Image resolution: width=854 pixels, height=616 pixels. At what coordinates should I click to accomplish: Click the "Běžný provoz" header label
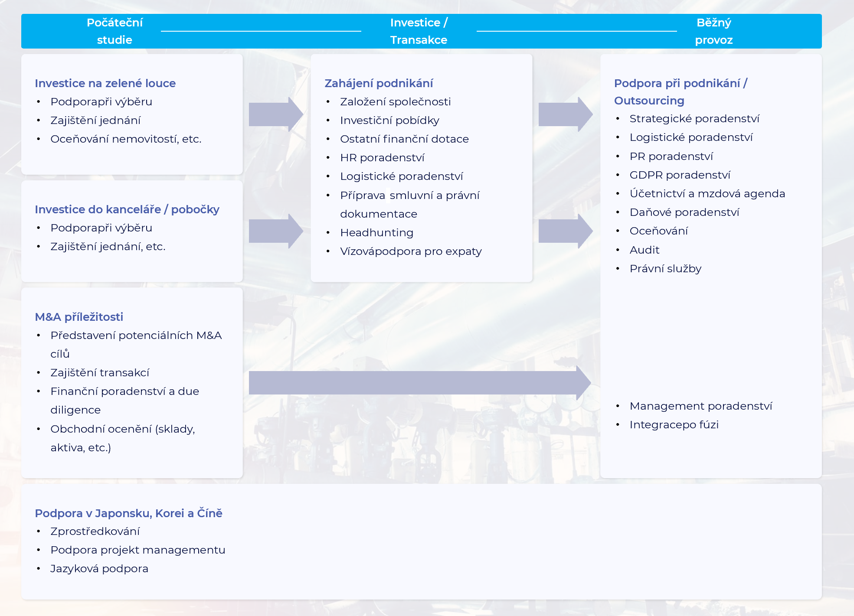(713, 31)
